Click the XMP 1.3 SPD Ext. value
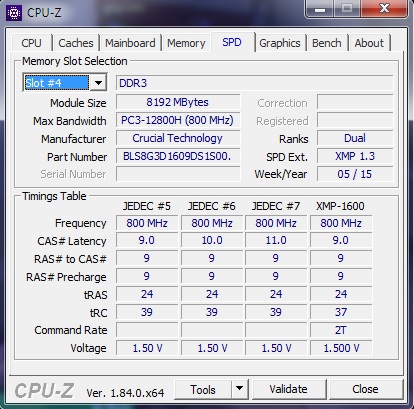 (x=355, y=156)
